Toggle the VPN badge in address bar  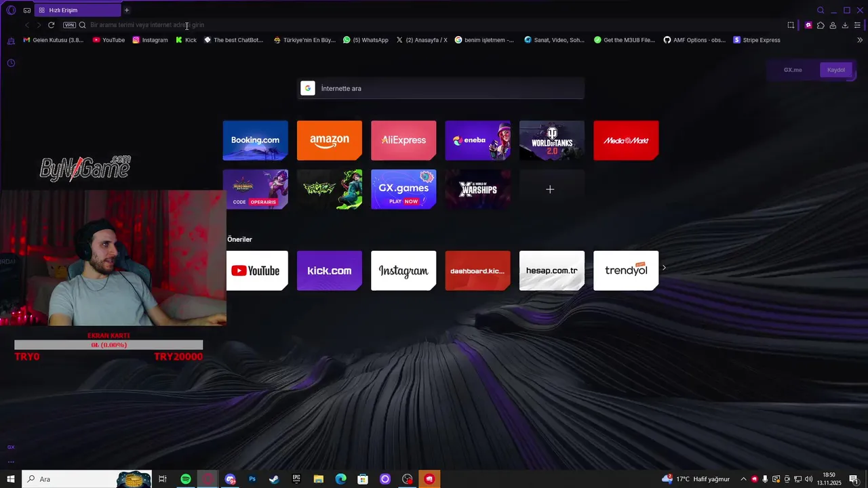point(69,25)
